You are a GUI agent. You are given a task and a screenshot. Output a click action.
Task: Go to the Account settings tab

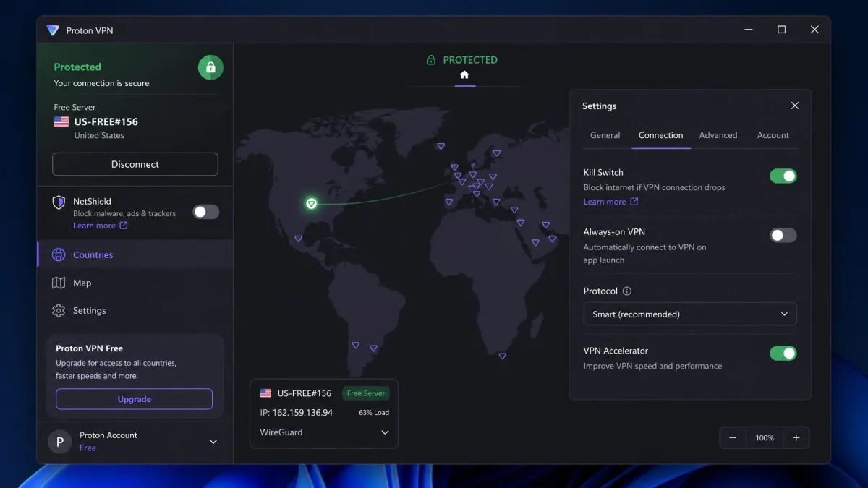click(773, 135)
